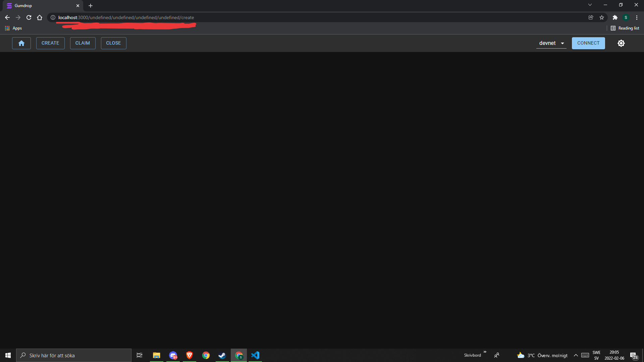Open the Apps bookmarks shortcut
This screenshot has height=362, width=644.
[x=13, y=28]
